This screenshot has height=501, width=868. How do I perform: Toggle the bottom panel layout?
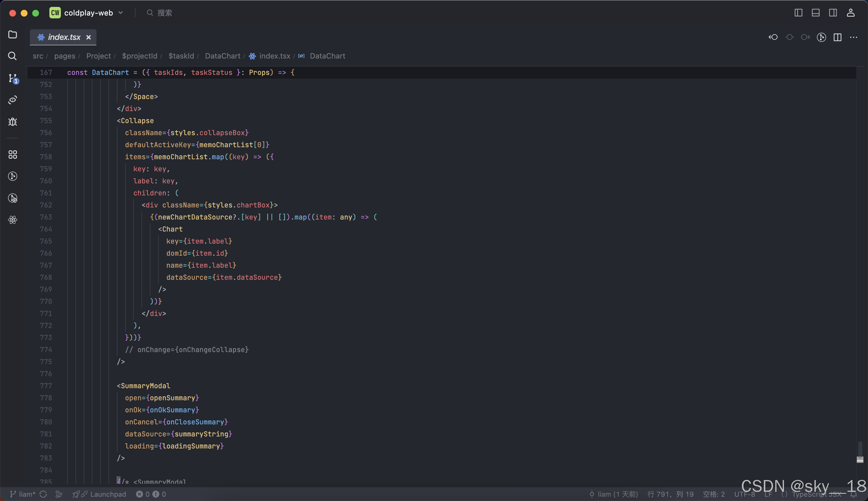(x=815, y=13)
